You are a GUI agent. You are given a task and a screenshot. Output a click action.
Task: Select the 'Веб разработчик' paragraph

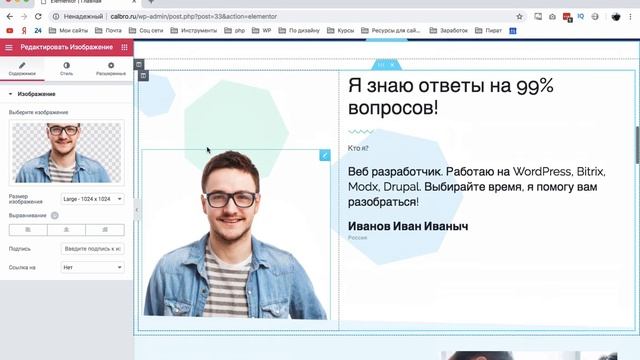[477, 187]
